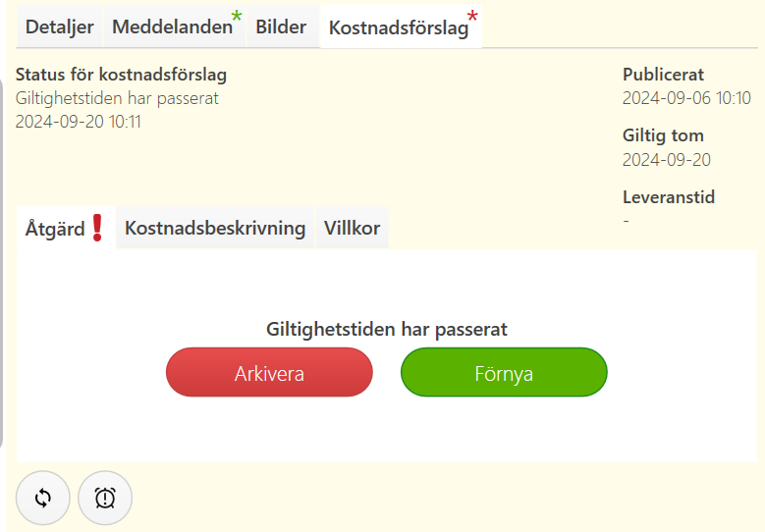The image size is (765, 532).
Task: Show the Kostnadsbeskrivning sub-tab
Action: tap(215, 228)
